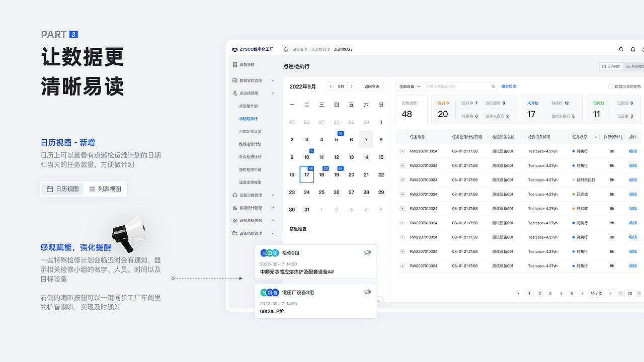The height and width of the screenshot is (362, 644).
Task: Click the 设备档案管理 folder icon
Action: (x=235, y=233)
